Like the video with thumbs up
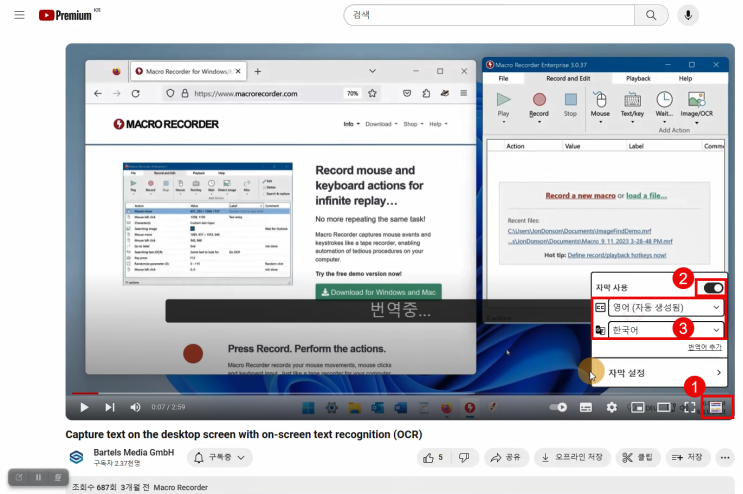 point(433,458)
